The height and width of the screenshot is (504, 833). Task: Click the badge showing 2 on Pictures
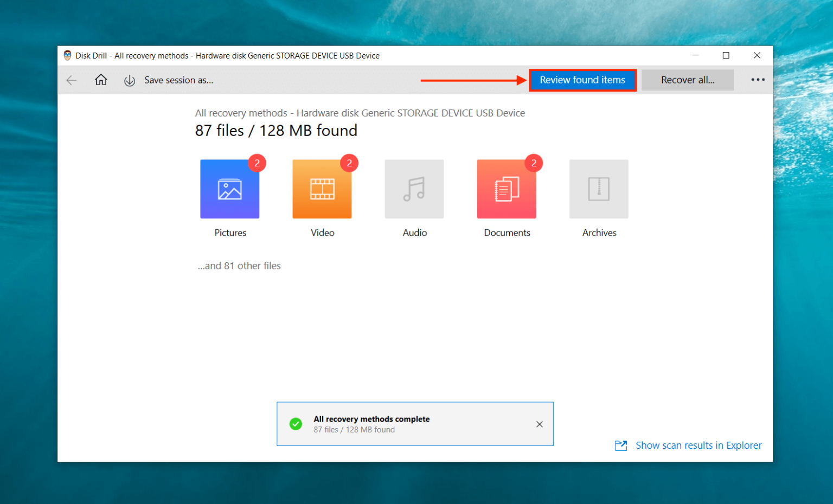257,163
